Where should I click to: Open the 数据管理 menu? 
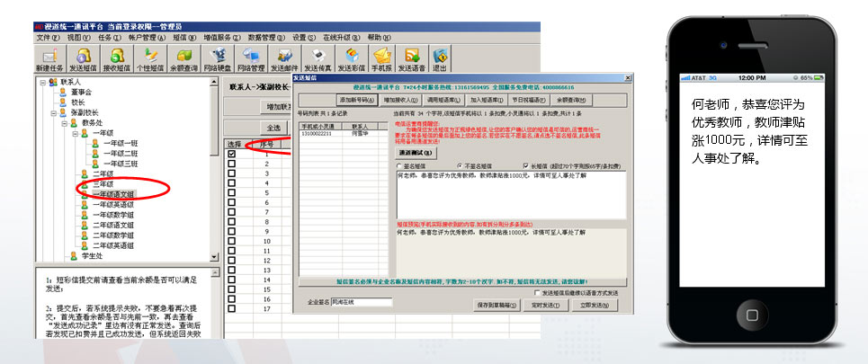[263, 38]
